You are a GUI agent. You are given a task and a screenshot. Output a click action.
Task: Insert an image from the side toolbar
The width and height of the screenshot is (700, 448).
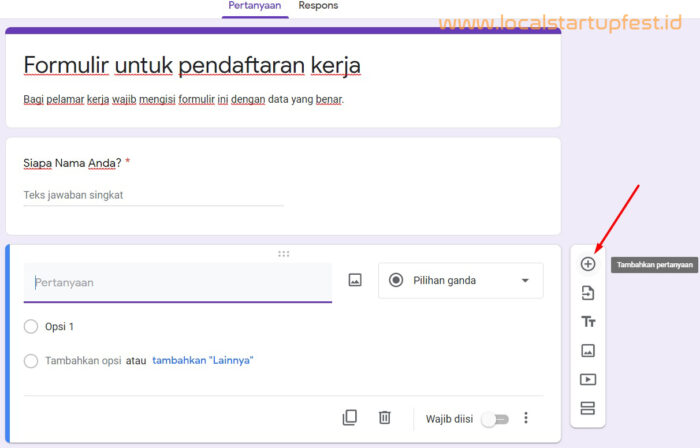[x=588, y=351]
